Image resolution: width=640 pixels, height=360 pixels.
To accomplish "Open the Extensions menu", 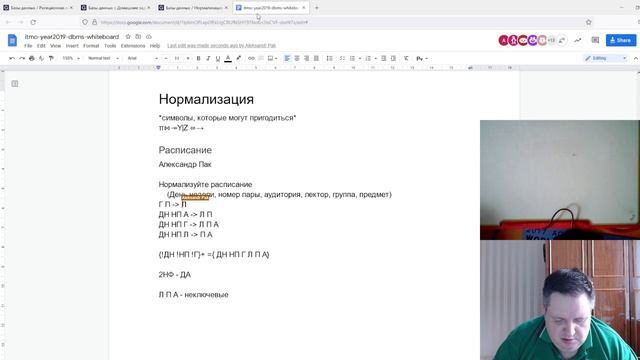I will [133, 46].
